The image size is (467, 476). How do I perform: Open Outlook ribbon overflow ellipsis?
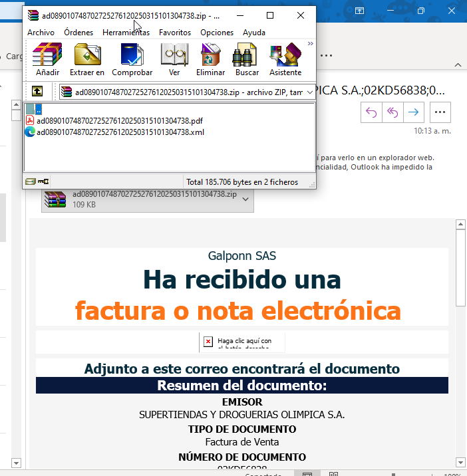point(326,56)
